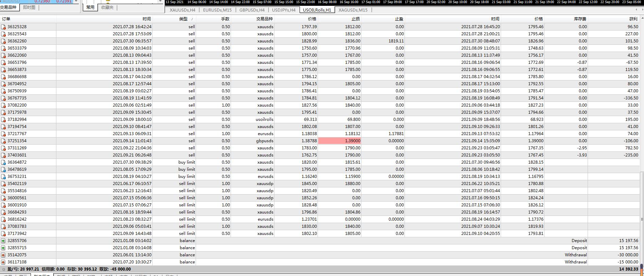Viewport: 644px width, 276px height.
Task: Click the open time 2021.09.22 21:04:36
Action: [x=132, y=148]
